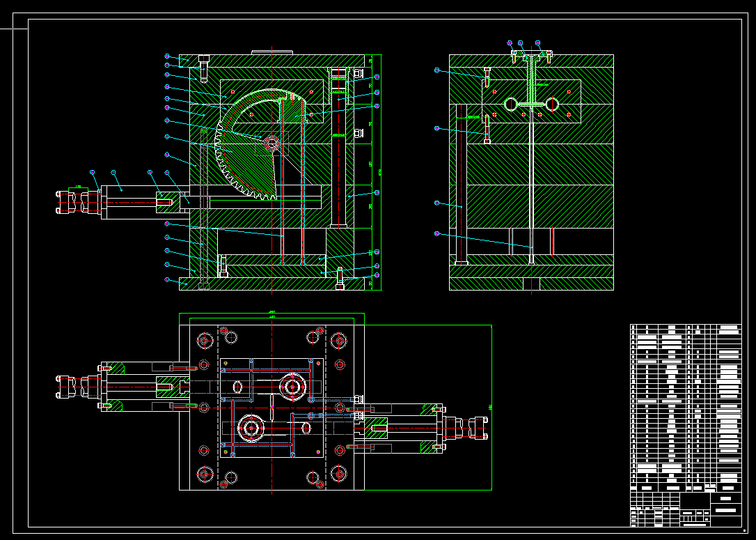Click the bottom clamping plate in front view
Viewport: 756px width, 540px height.
click(272, 284)
